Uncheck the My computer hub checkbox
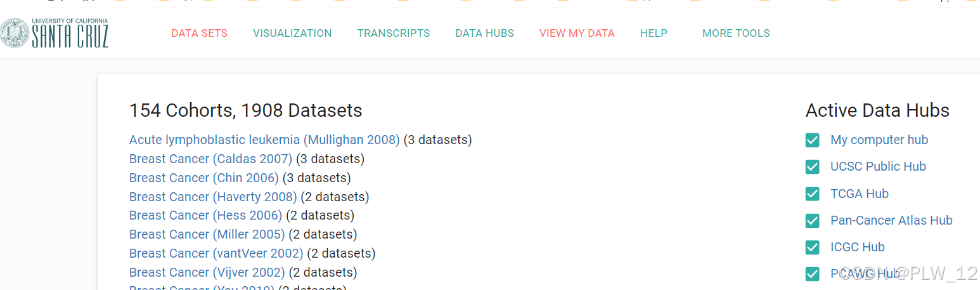980x290 pixels. (x=812, y=140)
